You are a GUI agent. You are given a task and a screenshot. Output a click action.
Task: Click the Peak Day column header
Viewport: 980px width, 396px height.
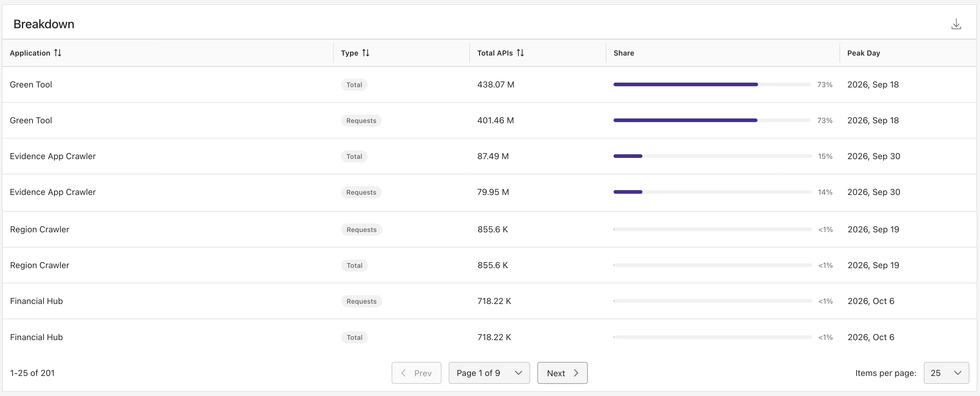coord(863,53)
